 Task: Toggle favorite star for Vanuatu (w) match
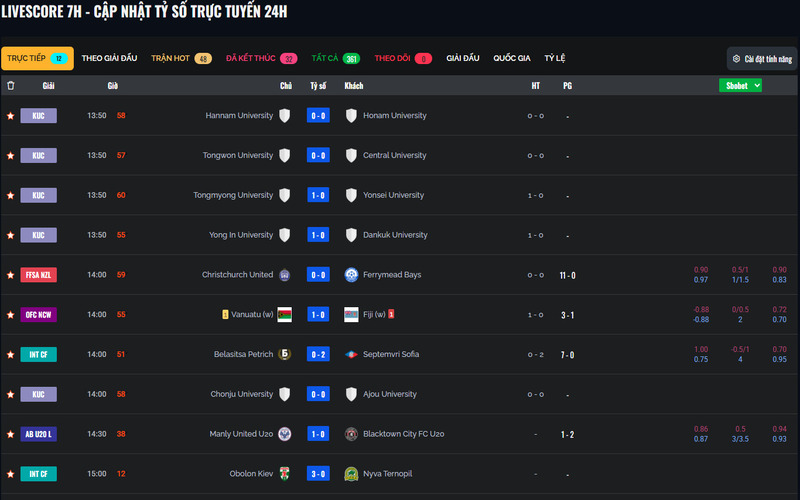[x=10, y=315]
